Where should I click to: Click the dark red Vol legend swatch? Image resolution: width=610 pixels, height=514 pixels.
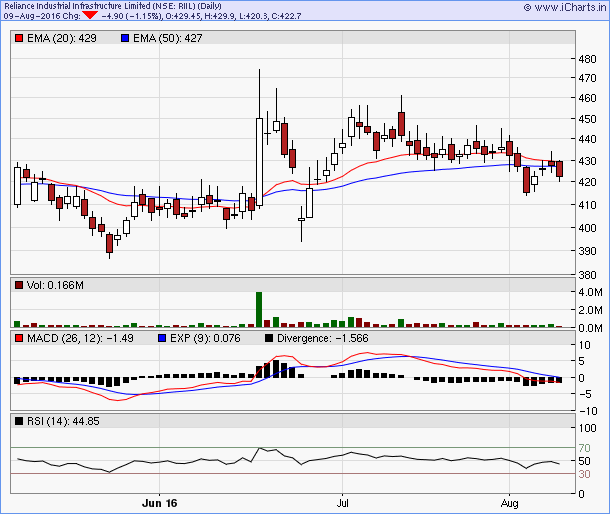click(19, 285)
